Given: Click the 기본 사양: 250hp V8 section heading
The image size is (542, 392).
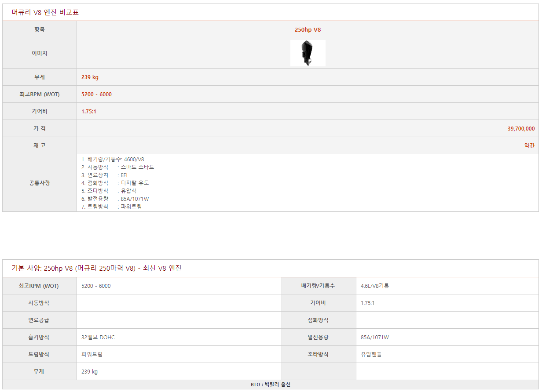Looking at the screenshot, I should (96, 268).
